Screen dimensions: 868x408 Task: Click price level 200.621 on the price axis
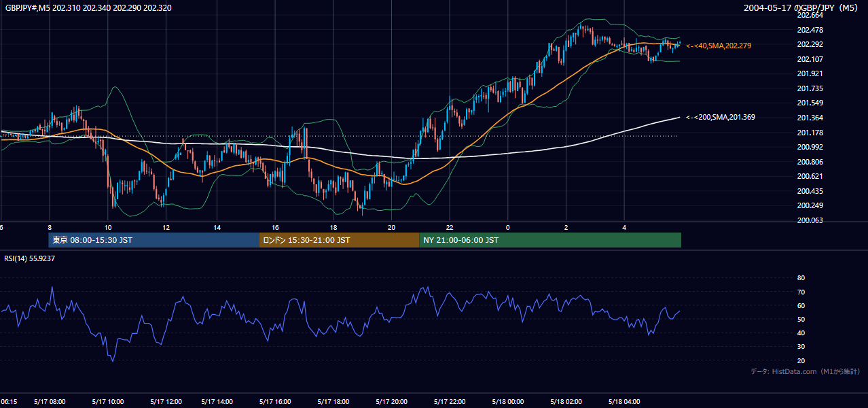810,176
